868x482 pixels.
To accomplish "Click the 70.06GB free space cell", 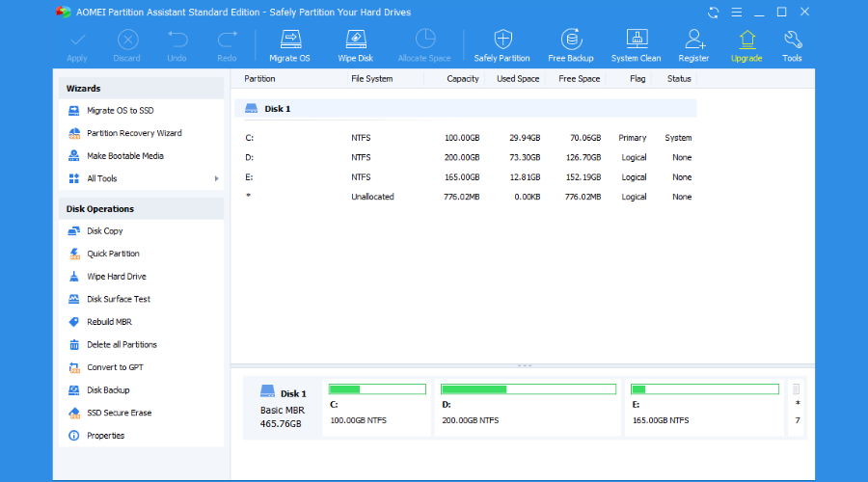I will point(585,138).
